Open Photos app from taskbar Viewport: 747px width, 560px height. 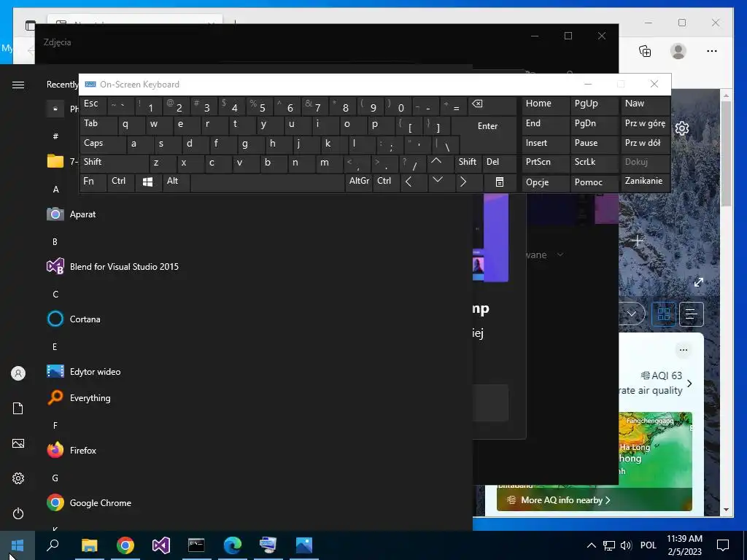click(x=304, y=545)
